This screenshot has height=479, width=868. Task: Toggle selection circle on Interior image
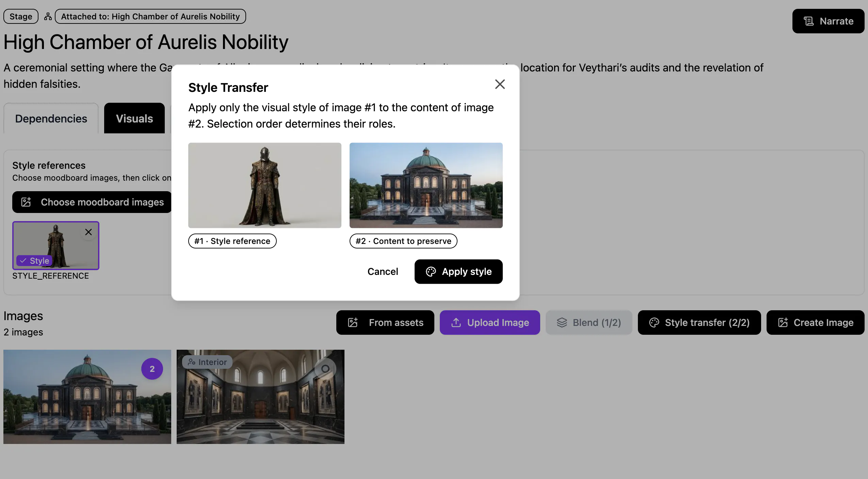tap(325, 369)
